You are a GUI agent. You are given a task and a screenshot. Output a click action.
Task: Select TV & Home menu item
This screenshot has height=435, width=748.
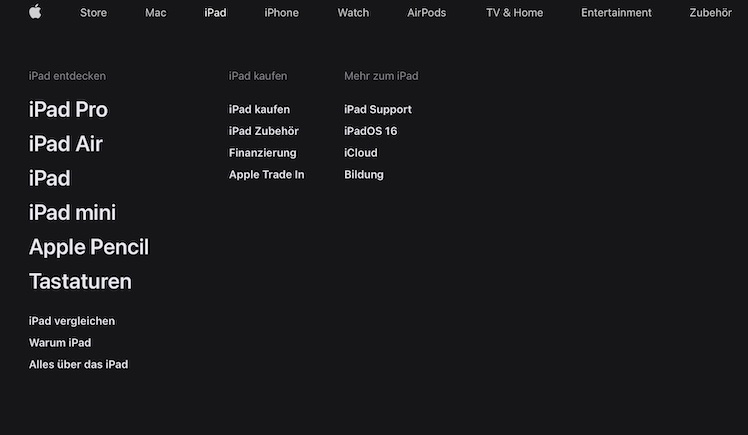514,13
